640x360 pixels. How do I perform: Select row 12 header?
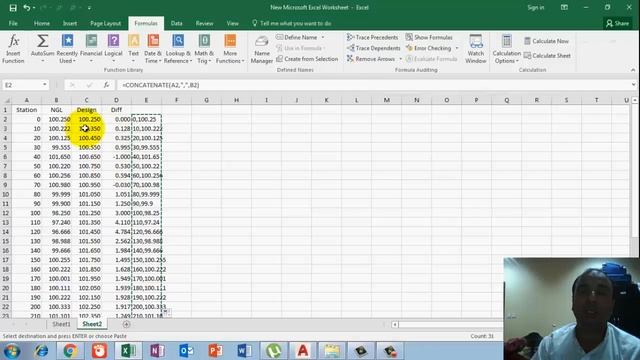point(5,213)
